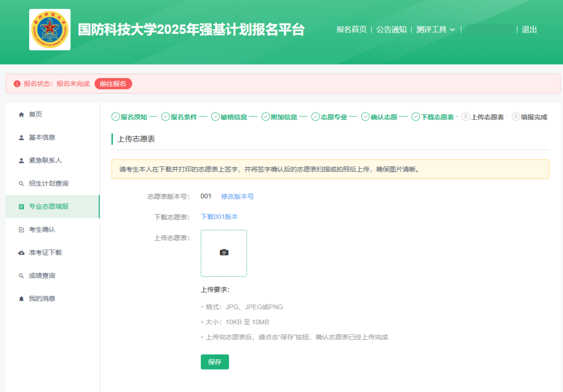Click the platform title 国防科技大学2025年强基计划报名平台

pos(191,29)
